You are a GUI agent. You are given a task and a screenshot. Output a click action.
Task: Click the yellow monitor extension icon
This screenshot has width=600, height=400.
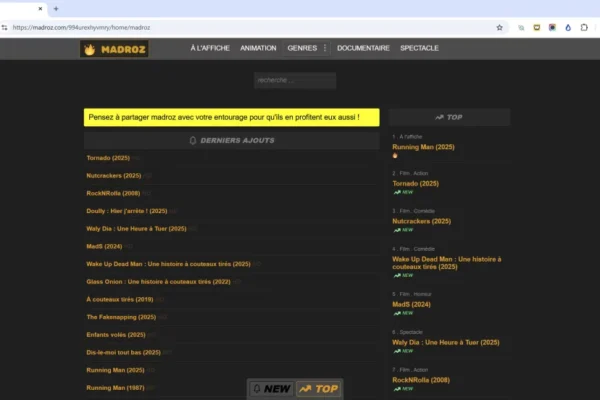click(536, 28)
